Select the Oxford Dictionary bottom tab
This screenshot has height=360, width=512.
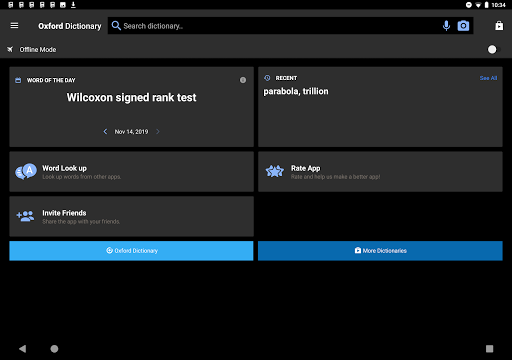coord(131,251)
